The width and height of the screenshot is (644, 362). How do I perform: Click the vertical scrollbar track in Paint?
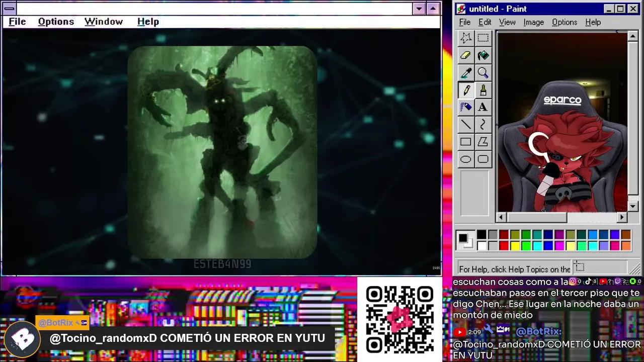click(633, 122)
